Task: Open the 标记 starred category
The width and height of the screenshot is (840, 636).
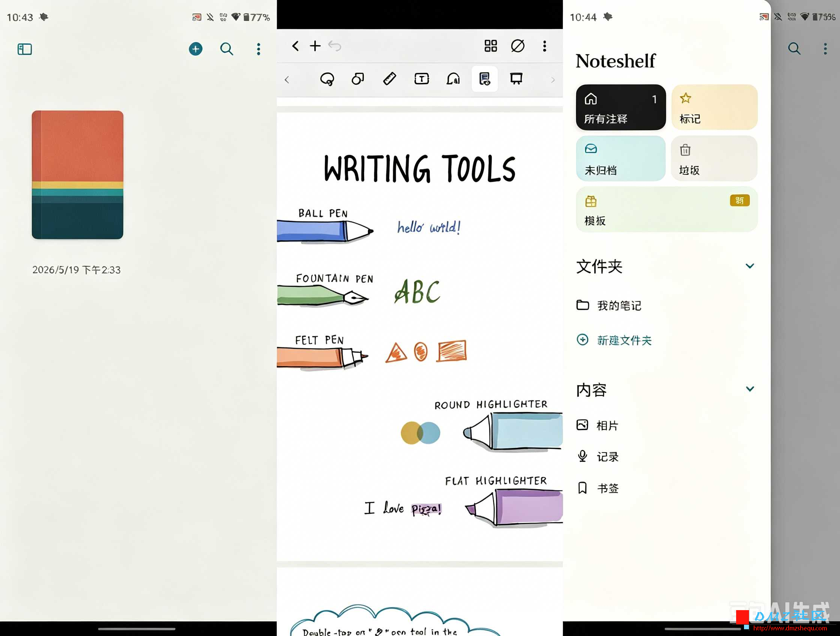Action: (714, 107)
